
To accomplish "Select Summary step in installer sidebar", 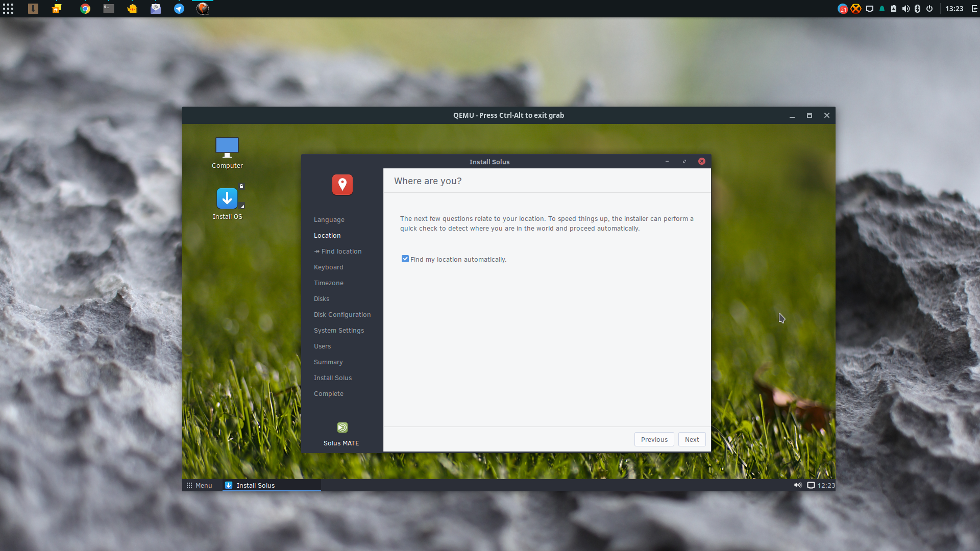I will (328, 362).
